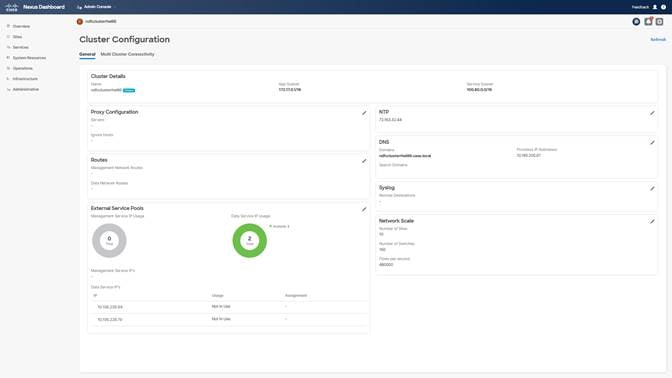Click the Feedback link
The width and height of the screenshot is (672, 378).
(640, 7)
